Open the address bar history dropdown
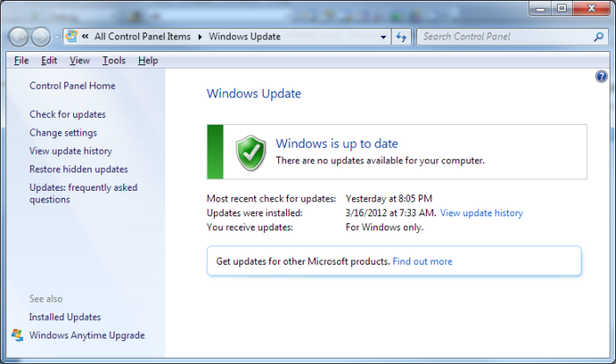The width and height of the screenshot is (616, 364). (x=383, y=37)
